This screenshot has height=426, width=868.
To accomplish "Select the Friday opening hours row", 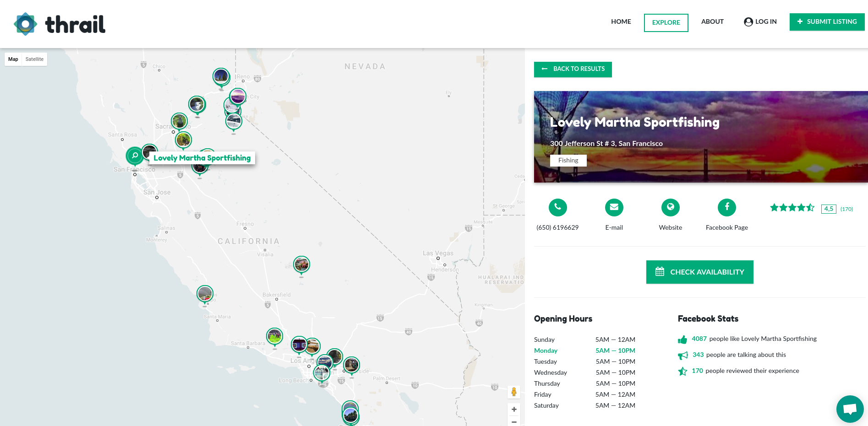I will tap(584, 394).
